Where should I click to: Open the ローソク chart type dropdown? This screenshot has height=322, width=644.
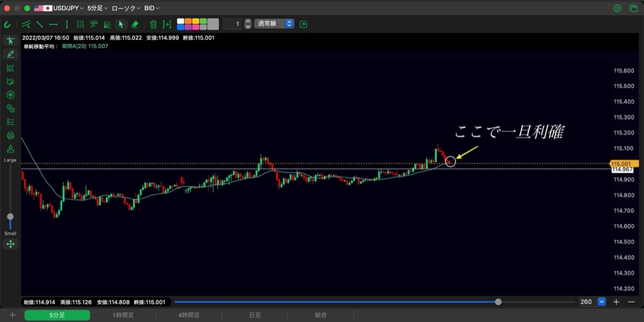126,9
